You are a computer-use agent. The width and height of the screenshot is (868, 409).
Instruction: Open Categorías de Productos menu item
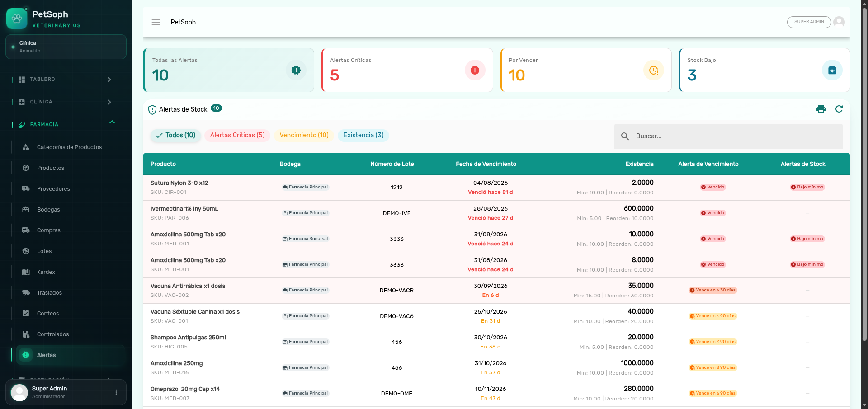click(x=70, y=147)
